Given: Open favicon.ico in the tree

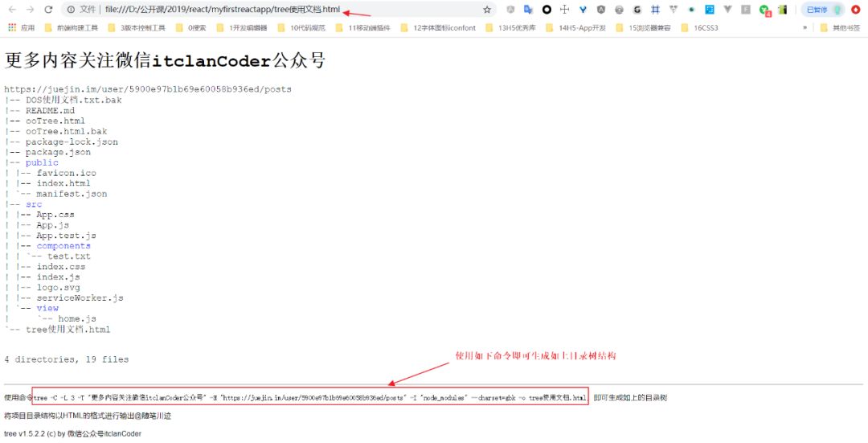Looking at the screenshot, I should (x=67, y=174).
